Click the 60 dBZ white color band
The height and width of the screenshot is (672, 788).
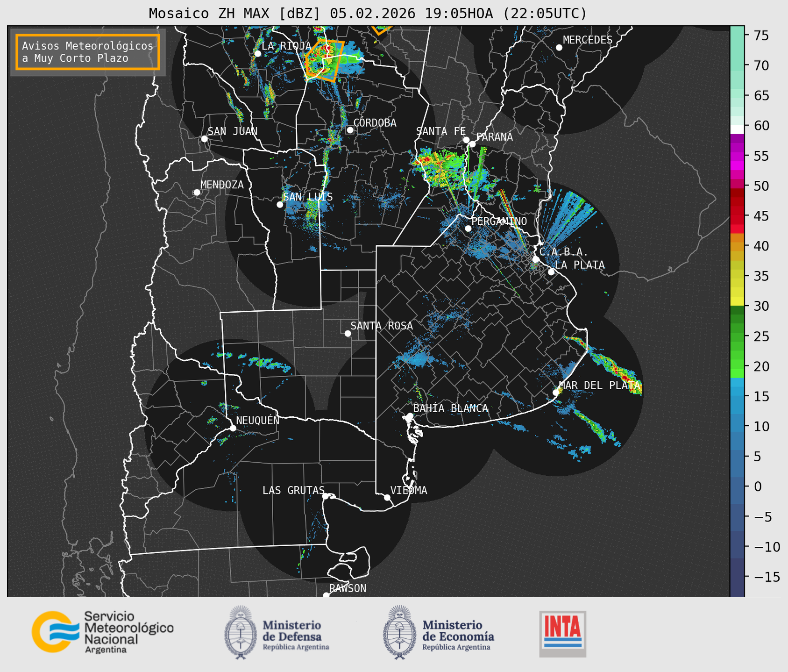737,129
